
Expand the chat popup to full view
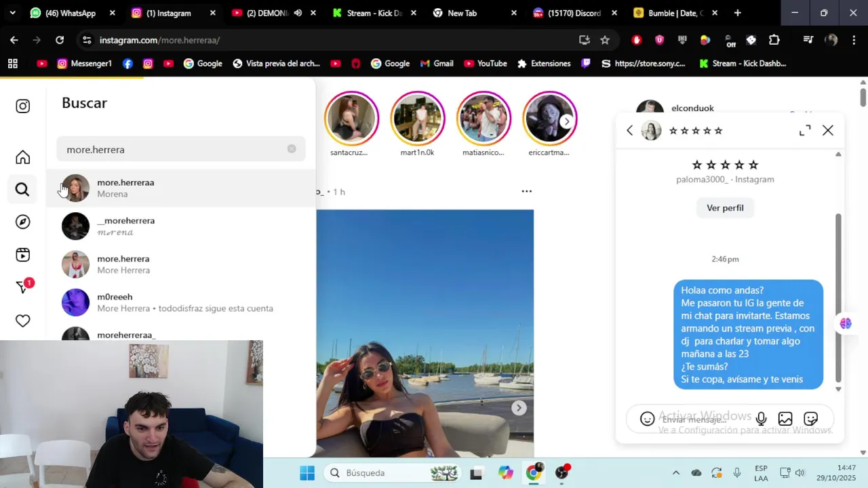click(x=805, y=130)
